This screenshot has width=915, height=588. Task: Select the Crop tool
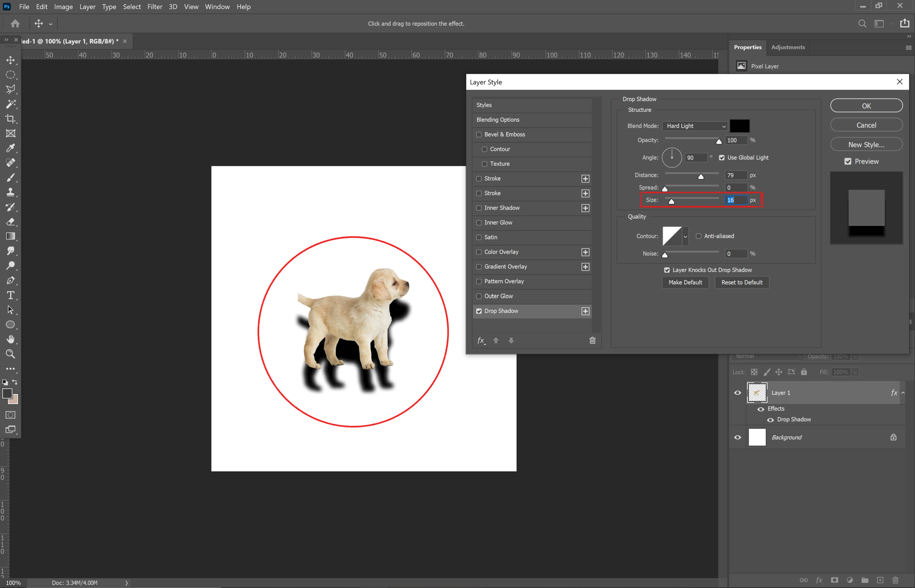pyautogui.click(x=11, y=119)
